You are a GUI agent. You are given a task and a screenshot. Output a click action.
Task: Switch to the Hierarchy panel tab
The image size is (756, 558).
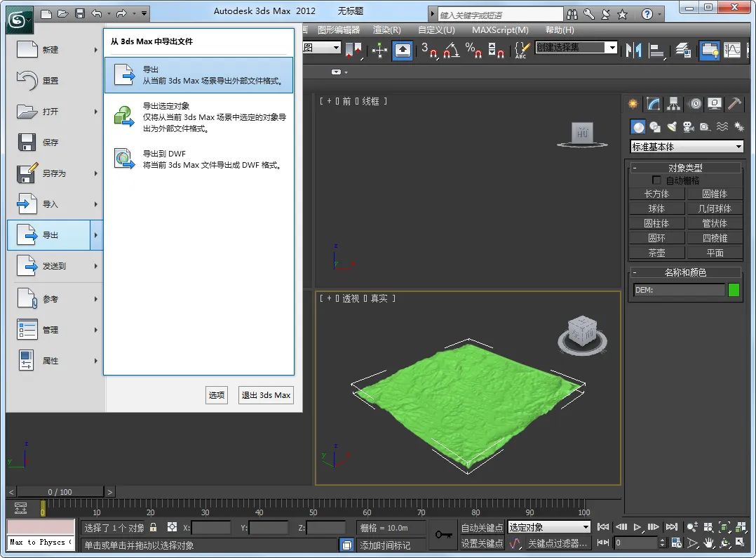673,104
